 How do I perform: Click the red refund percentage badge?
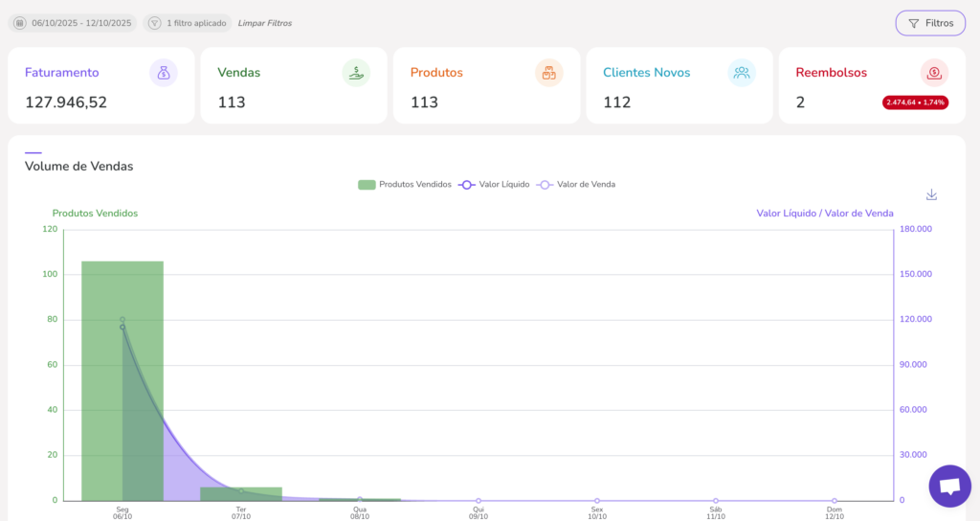pyautogui.click(x=915, y=102)
